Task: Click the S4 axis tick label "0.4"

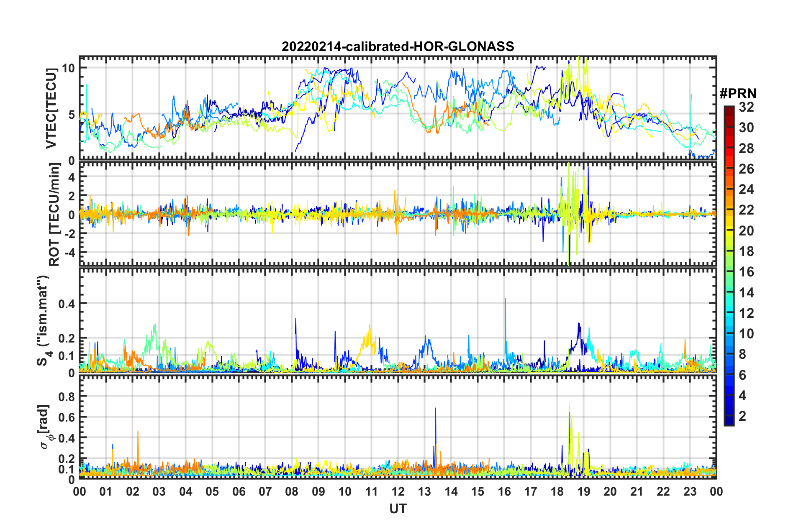Action: [67, 304]
